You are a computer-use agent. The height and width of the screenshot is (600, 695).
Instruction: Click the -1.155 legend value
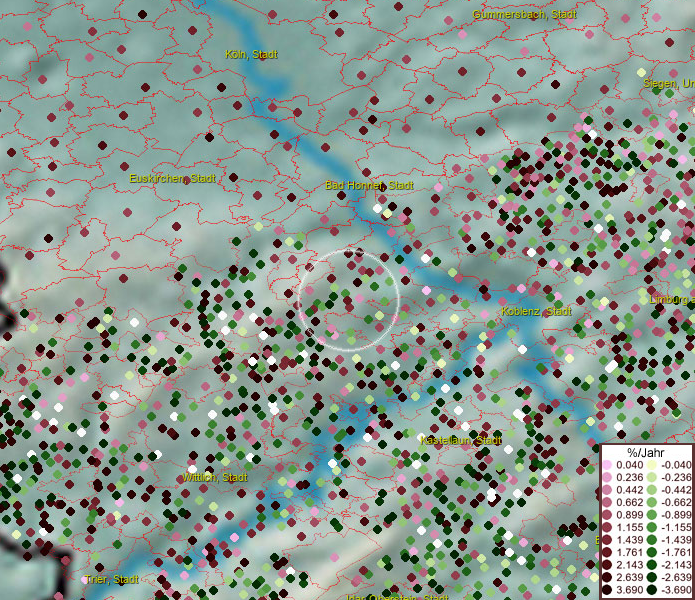[676, 527]
